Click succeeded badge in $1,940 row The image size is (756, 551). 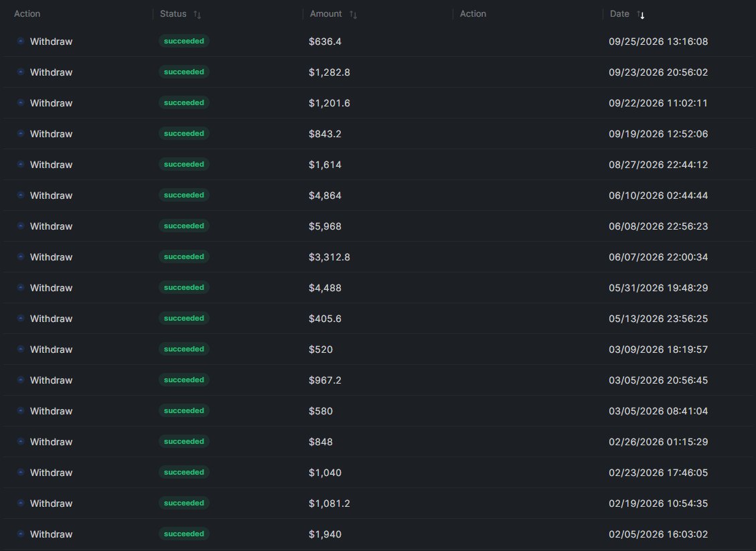[183, 534]
